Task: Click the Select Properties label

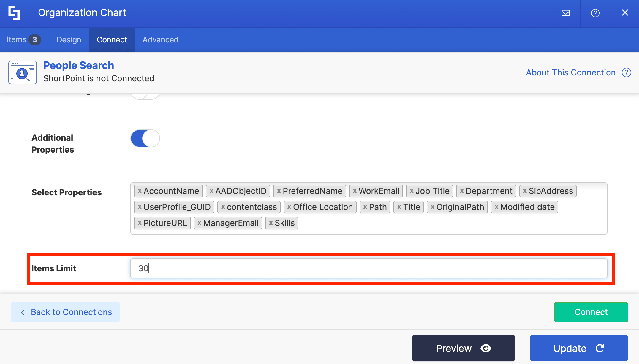Action: point(67,192)
